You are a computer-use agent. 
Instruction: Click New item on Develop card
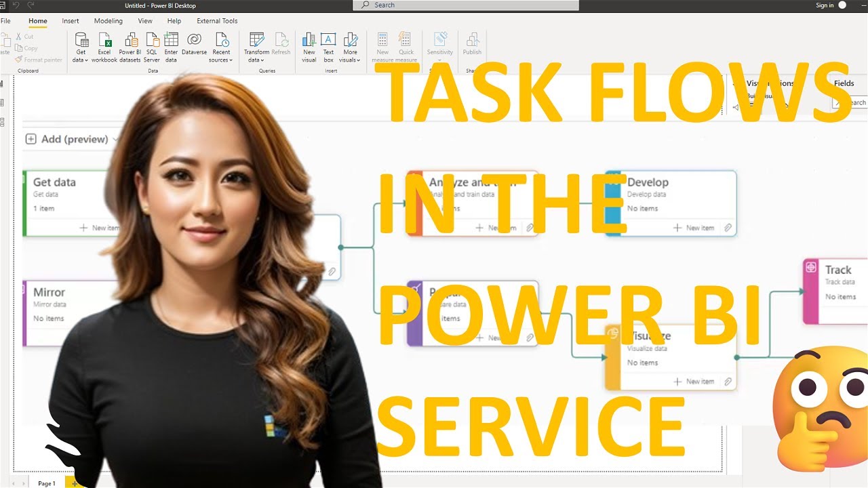click(694, 228)
